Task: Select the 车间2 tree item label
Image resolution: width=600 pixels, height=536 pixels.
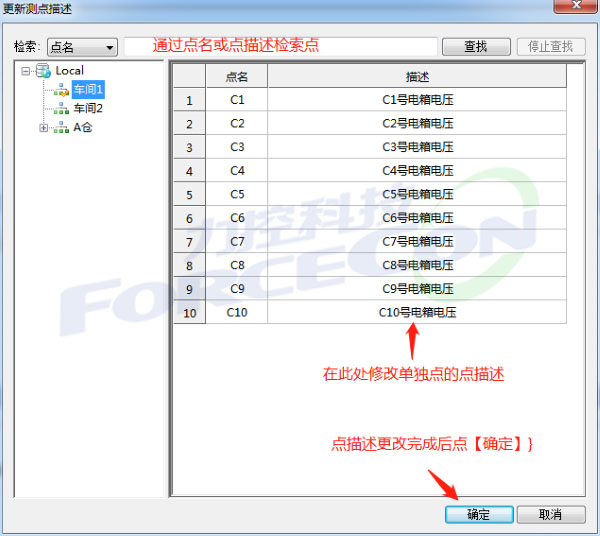Action: [x=88, y=109]
